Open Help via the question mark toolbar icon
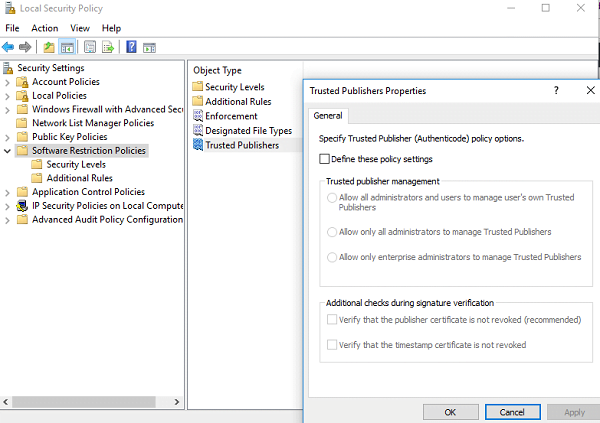 coord(131,47)
